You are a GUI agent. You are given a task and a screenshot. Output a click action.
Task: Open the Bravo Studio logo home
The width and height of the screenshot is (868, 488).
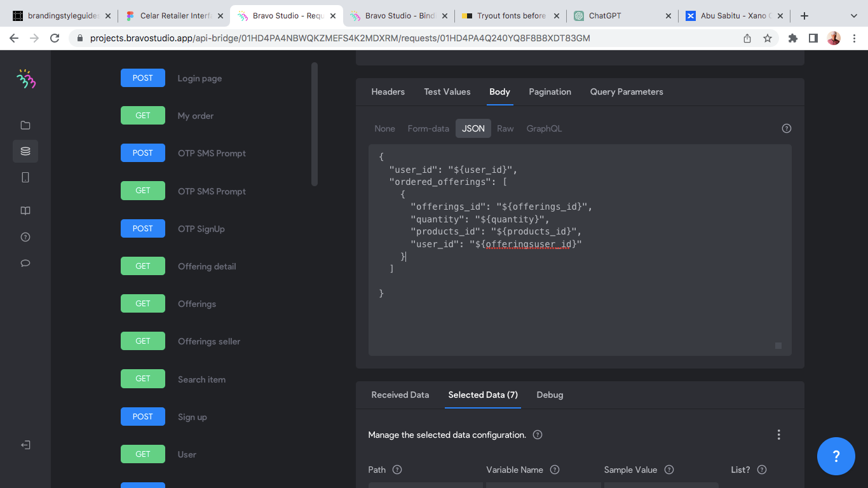(25, 79)
